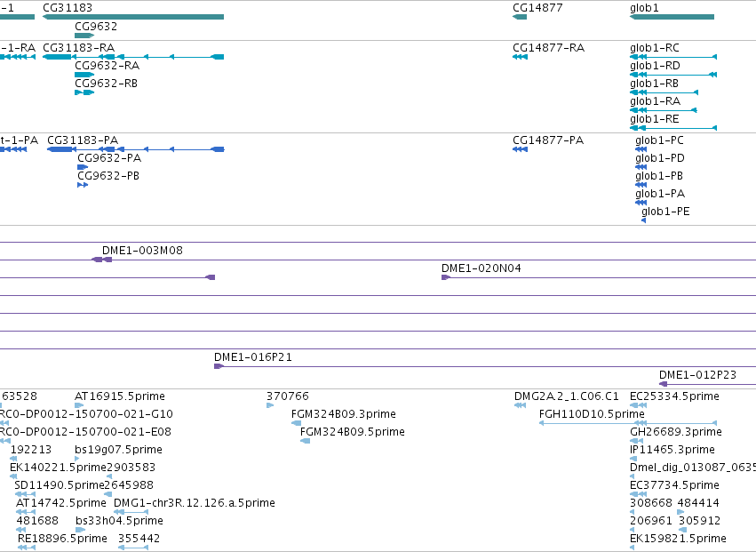Open EST EC37734.5prime
The height and width of the screenshot is (552, 756).
click(x=674, y=485)
